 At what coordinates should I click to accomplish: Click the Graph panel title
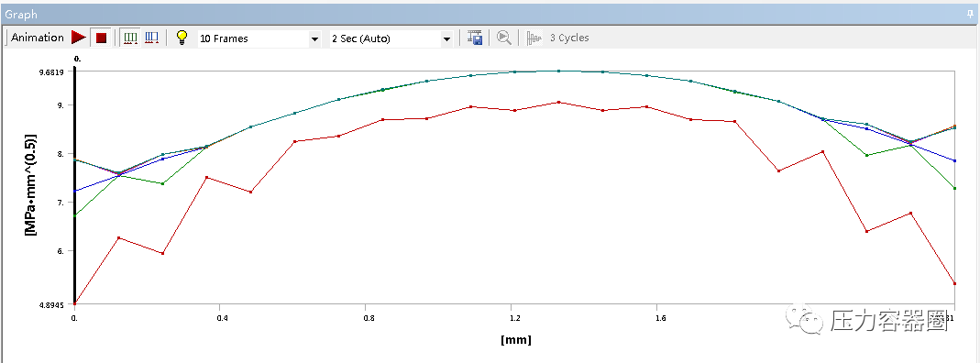click(21, 14)
